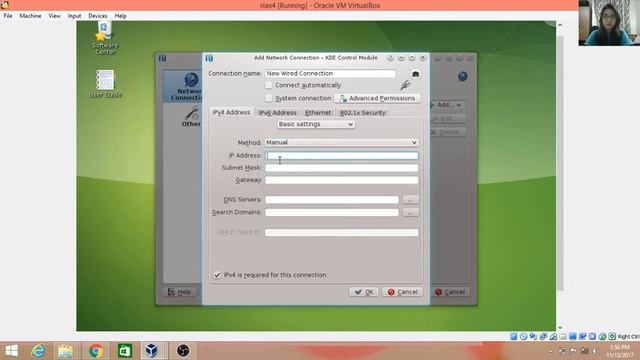
Task: Click the taskbar clock
Action: pyautogui.click(x=620, y=351)
